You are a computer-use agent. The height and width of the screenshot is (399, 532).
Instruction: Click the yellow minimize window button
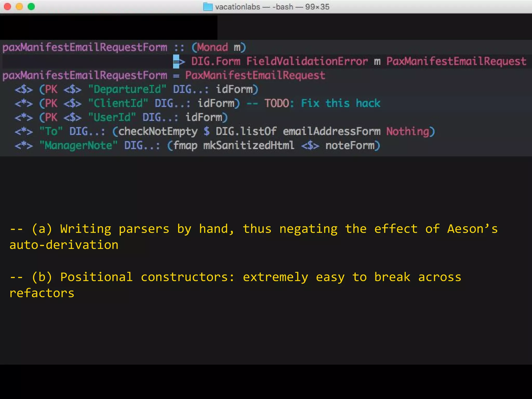tap(19, 6)
